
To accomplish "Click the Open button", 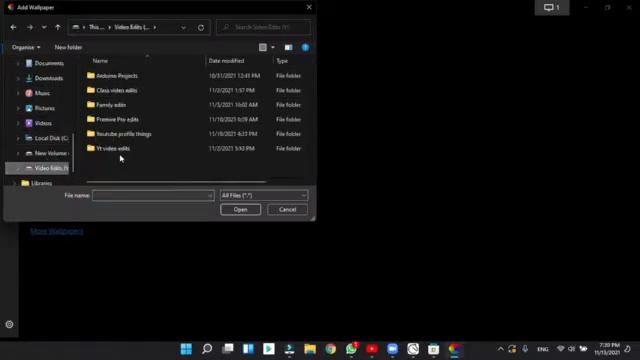I will click(x=240, y=209).
